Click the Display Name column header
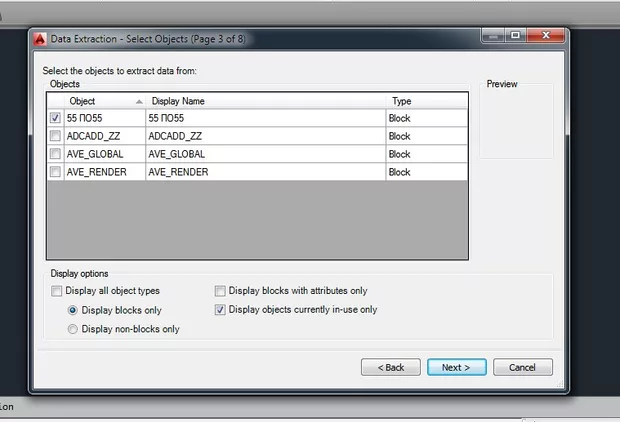Image resolution: width=620 pixels, height=422 pixels. click(x=264, y=101)
